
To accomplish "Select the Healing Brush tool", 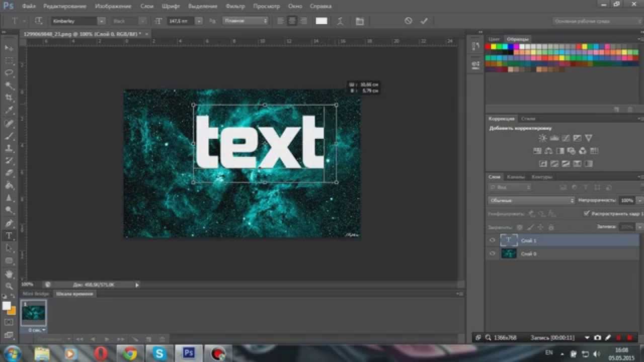I will point(9,124).
